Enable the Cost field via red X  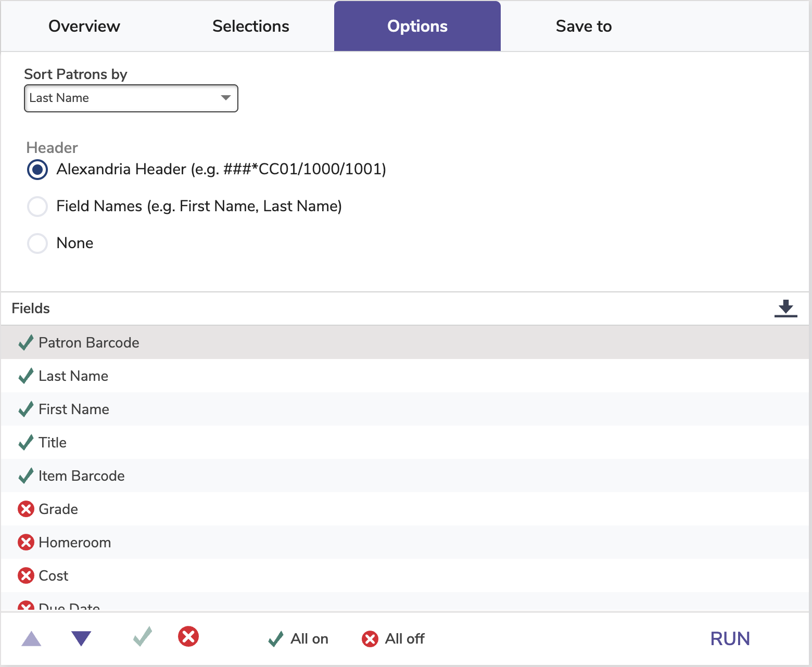pos(26,575)
